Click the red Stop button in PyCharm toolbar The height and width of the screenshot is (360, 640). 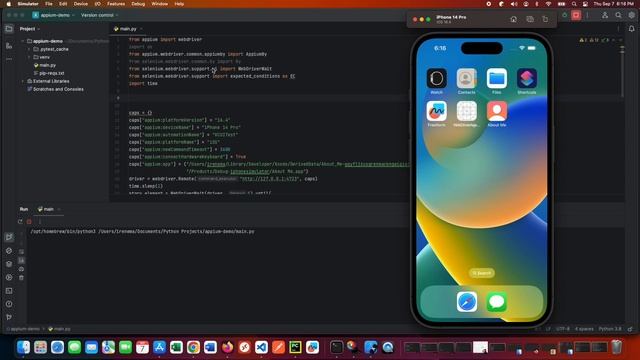[x=576, y=16]
